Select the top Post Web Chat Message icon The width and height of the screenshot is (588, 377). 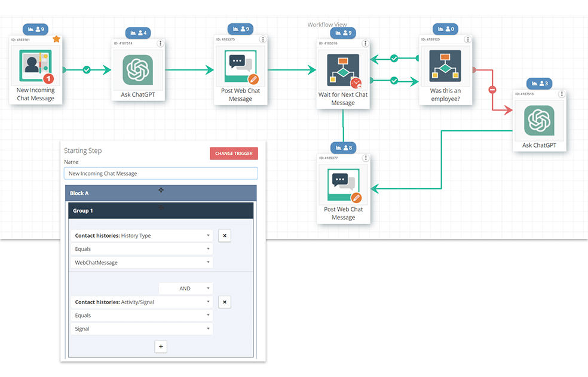(x=241, y=67)
